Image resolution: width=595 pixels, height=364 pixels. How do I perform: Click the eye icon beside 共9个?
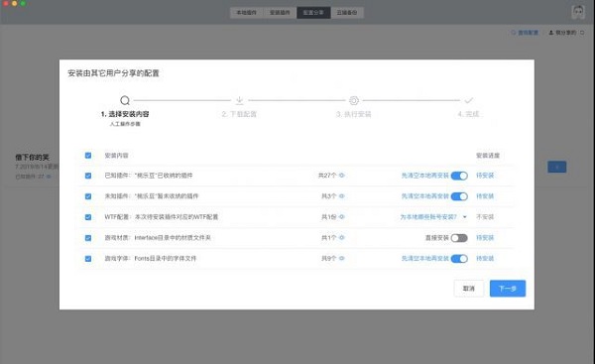coord(342,258)
